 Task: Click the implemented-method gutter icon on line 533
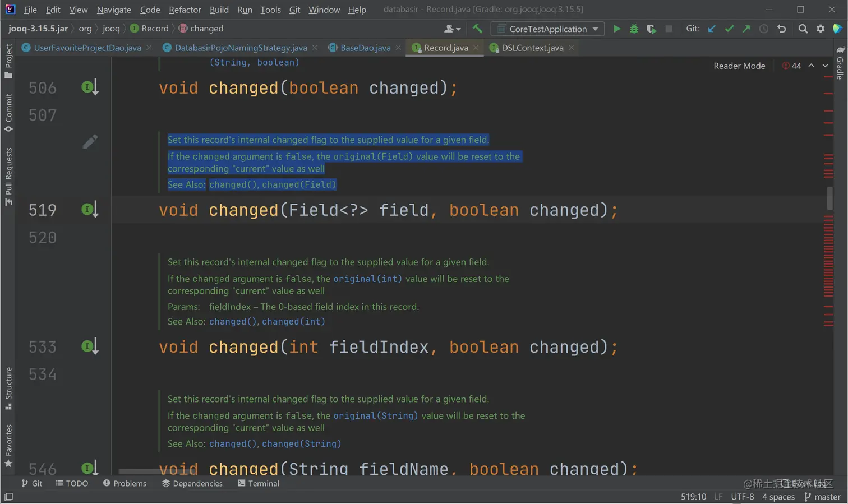pos(90,346)
